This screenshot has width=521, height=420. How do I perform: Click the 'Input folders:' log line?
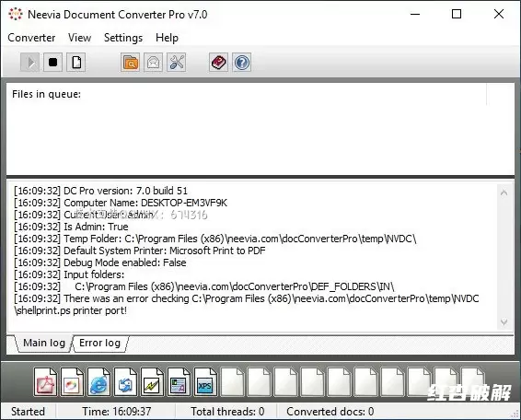tap(69, 274)
